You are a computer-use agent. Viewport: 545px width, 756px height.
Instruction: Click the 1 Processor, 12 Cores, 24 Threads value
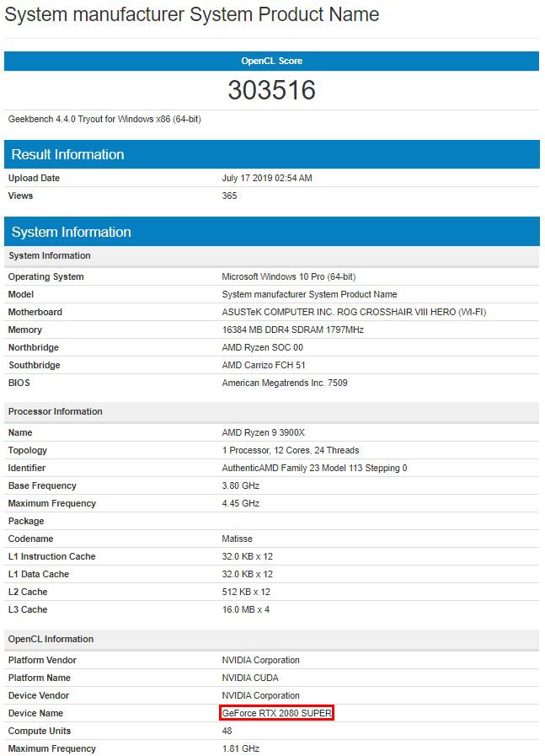click(x=290, y=450)
